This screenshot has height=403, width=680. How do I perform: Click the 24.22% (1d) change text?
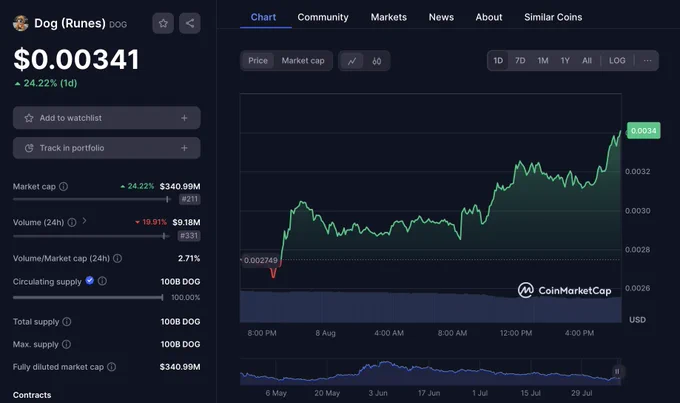click(x=46, y=83)
